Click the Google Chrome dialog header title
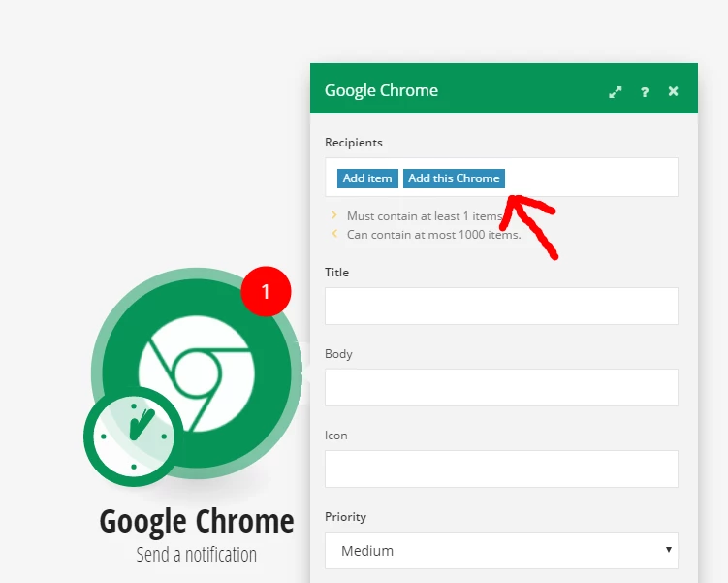This screenshot has width=728, height=583. tap(381, 90)
